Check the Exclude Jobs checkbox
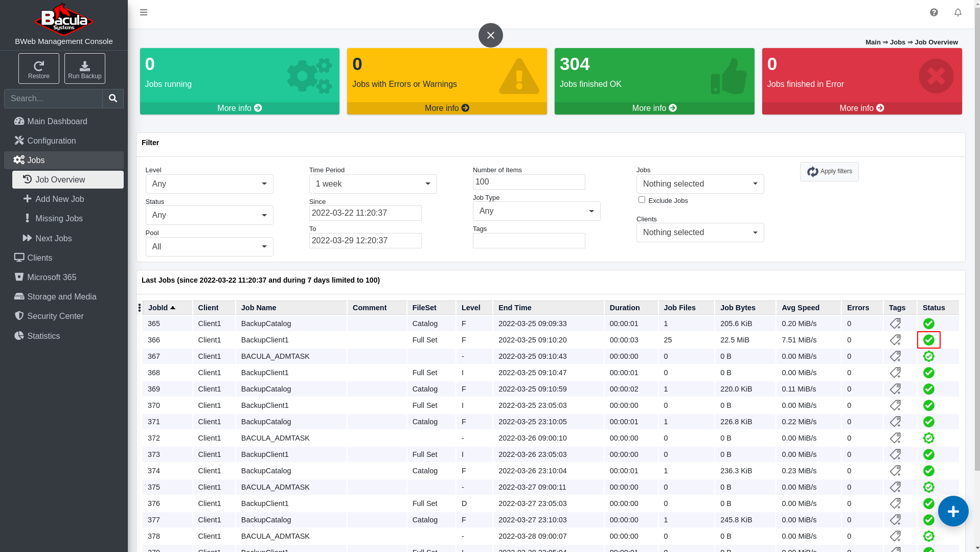Viewport: 980px width, 552px height. tap(642, 200)
